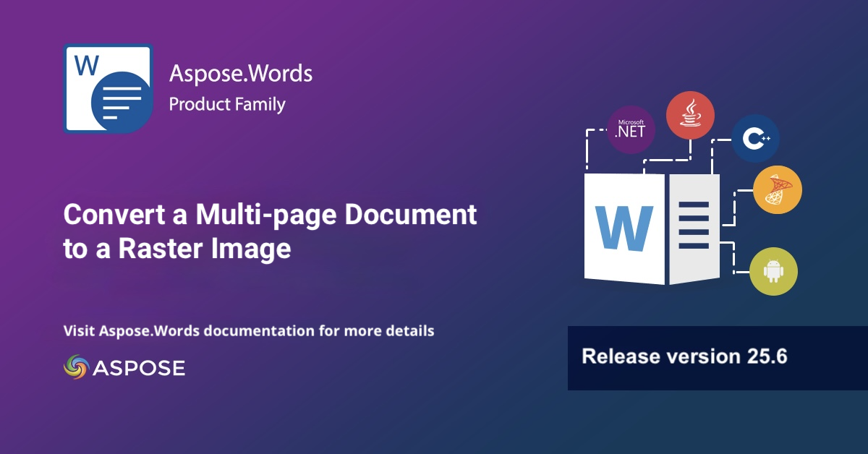Click the blue circle inside Aspose.Words logo
The height and width of the screenshot is (454, 868).
pyautogui.click(x=122, y=101)
